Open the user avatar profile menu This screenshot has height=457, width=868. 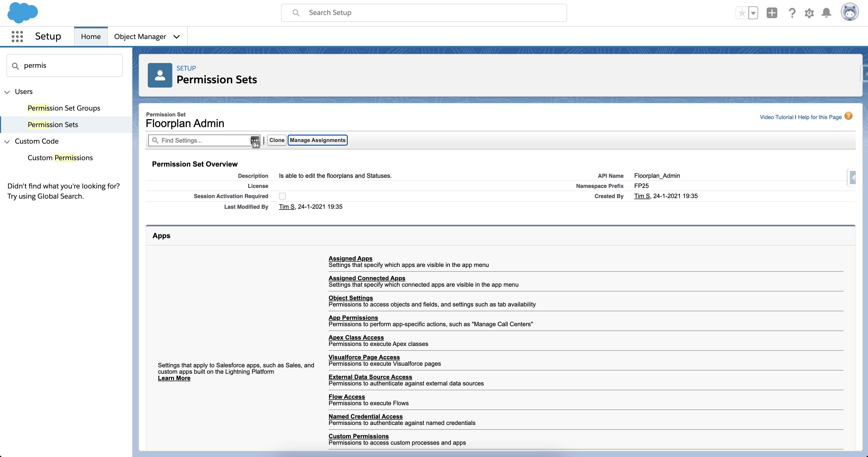850,12
